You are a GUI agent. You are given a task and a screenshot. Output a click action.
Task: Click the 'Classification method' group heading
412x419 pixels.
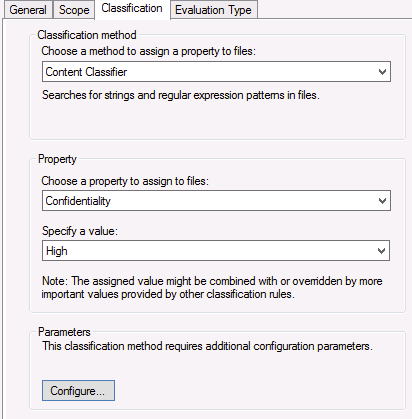(87, 35)
